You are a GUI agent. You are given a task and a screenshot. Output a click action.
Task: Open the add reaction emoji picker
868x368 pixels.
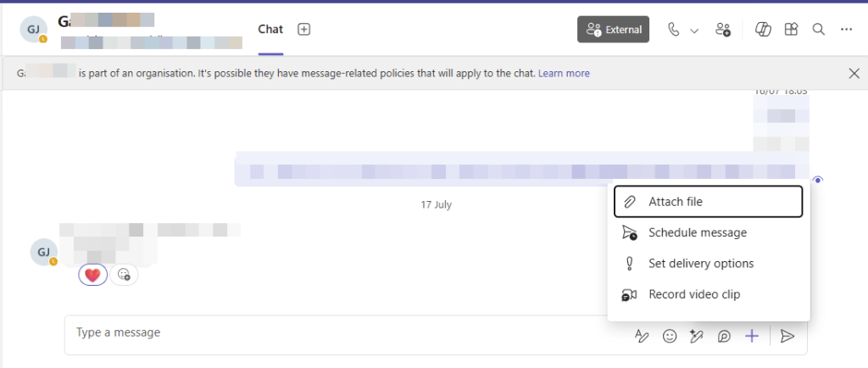pyautogui.click(x=124, y=274)
